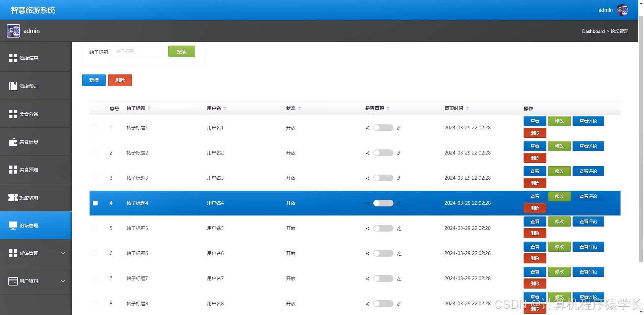Image resolution: width=644 pixels, height=315 pixels.
Task: Toggle the 是否置顶 switch for 帖子标题4
Action: point(383,203)
